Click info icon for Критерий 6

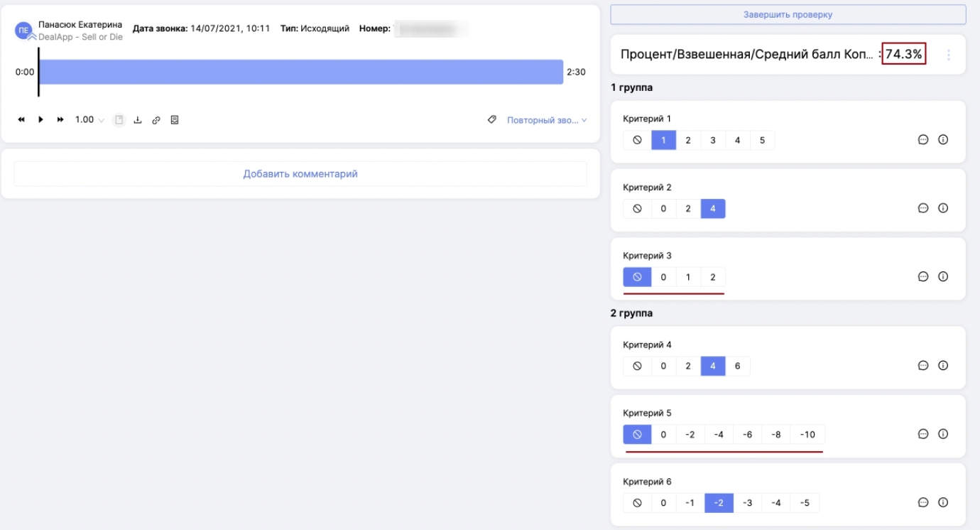click(943, 502)
